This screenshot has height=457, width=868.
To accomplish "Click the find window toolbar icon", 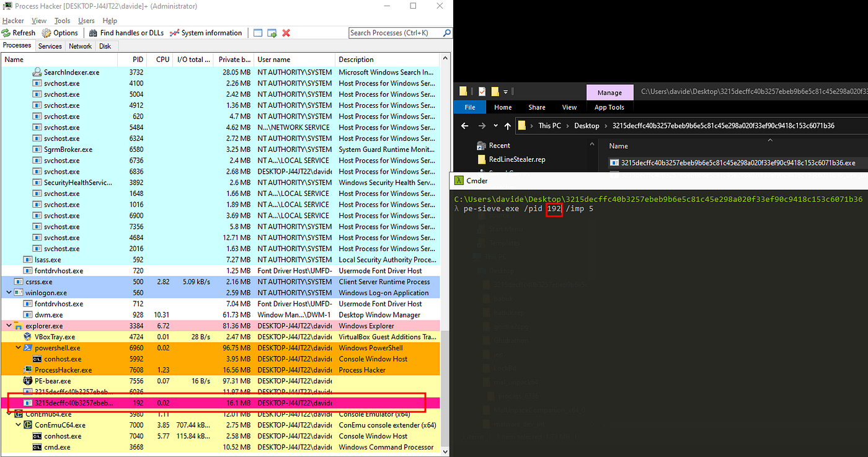I will pos(258,33).
